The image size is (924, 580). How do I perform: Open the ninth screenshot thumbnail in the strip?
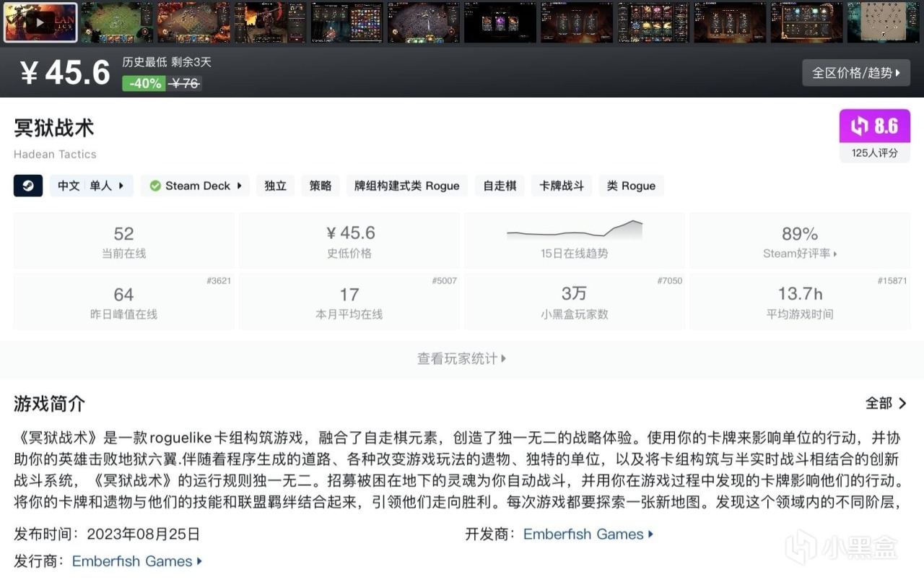(x=653, y=22)
